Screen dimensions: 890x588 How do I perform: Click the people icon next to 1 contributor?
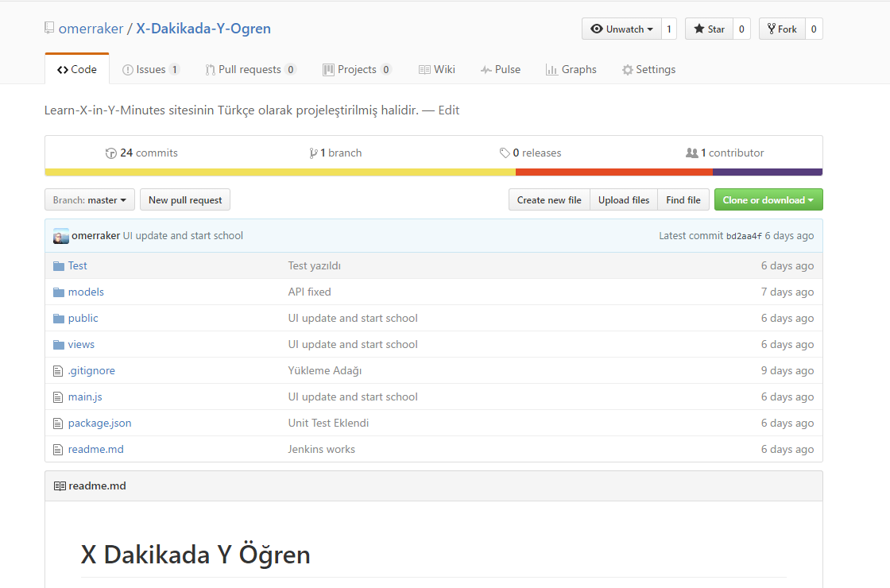pos(692,153)
